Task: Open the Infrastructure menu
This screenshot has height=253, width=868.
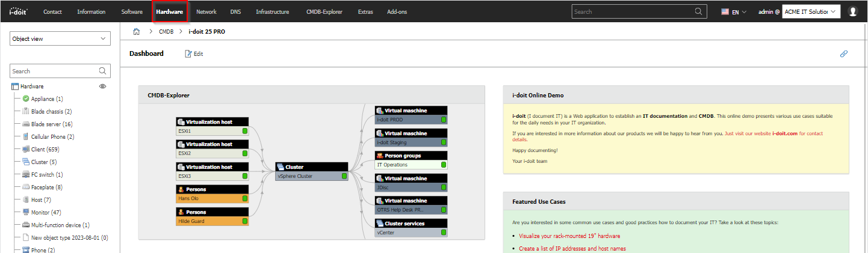Action: coord(272,11)
